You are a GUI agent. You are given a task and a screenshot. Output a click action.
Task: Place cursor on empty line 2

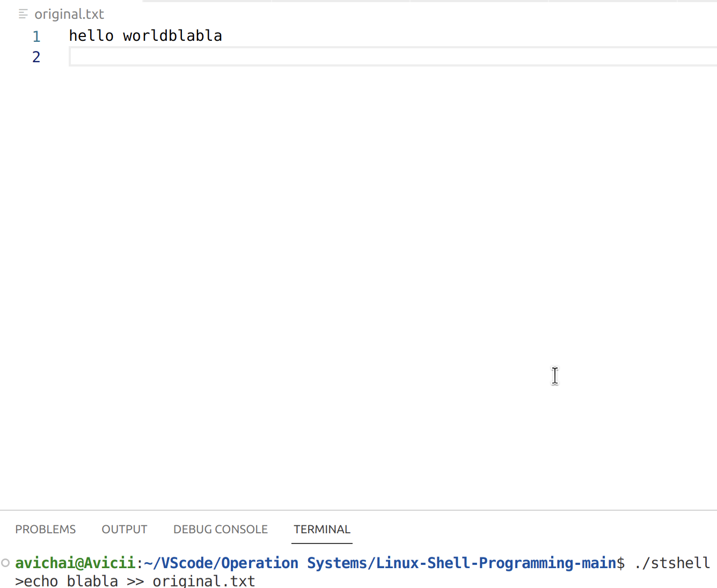pos(161,56)
